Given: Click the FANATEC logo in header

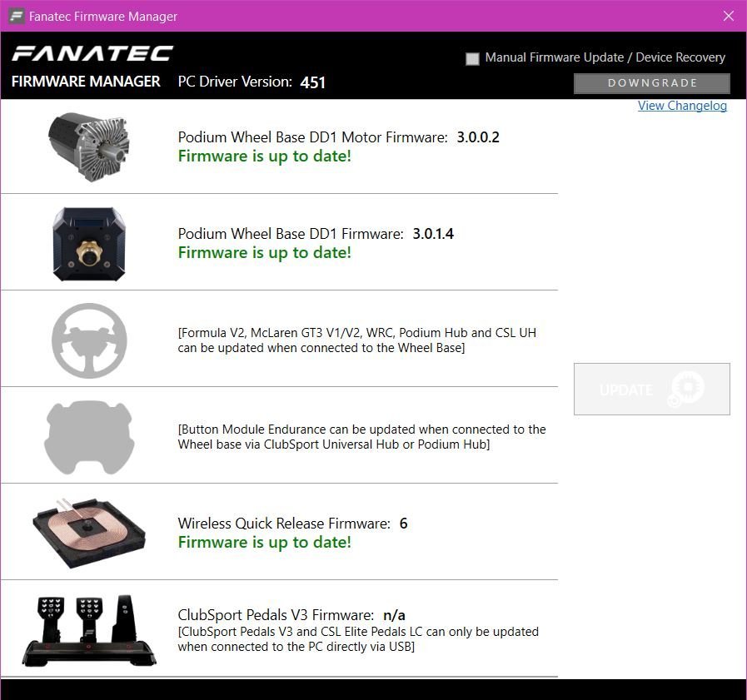Looking at the screenshot, I should click(x=92, y=54).
